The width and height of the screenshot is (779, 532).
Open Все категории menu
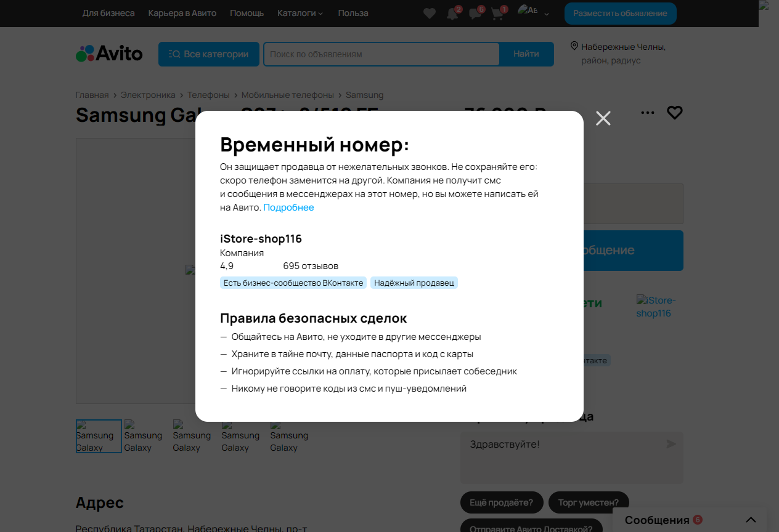click(x=208, y=54)
